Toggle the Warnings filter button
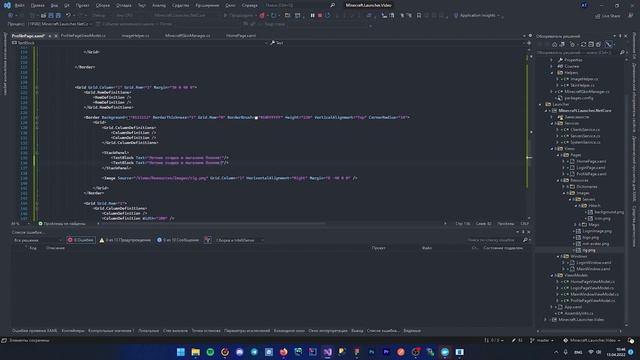The image size is (640, 360). (x=125, y=240)
